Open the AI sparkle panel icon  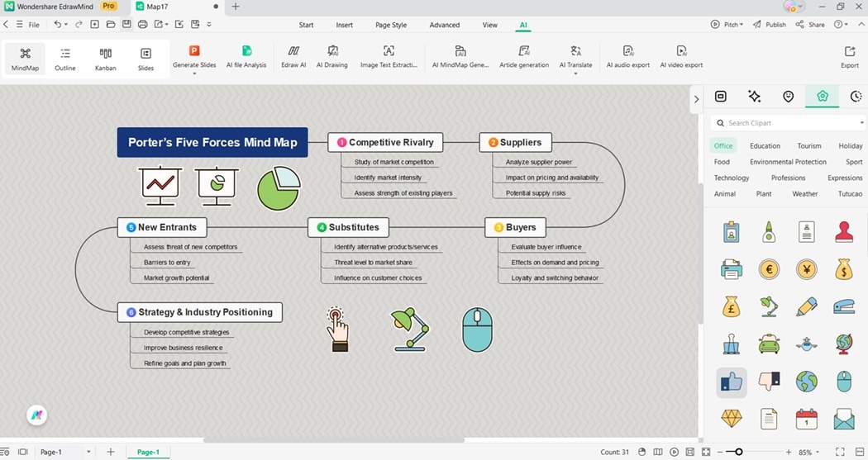pyautogui.click(x=754, y=96)
